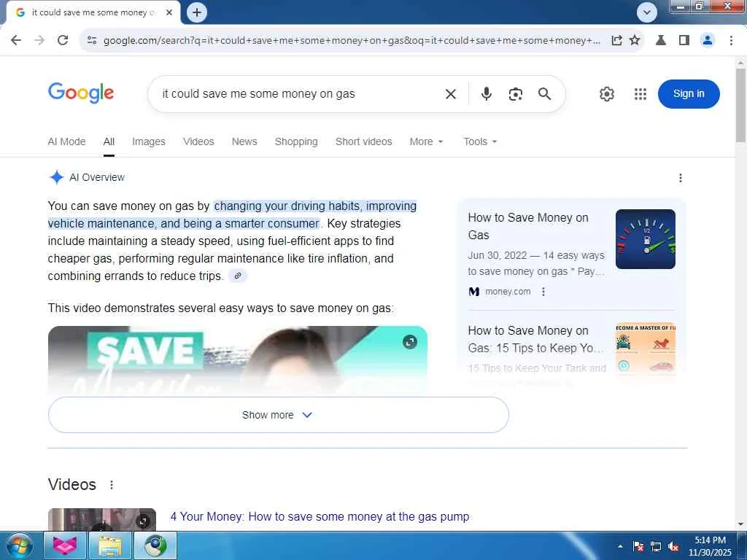
Task: Open '15 Tips to Keep Yo...' article
Action: [x=536, y=339]
